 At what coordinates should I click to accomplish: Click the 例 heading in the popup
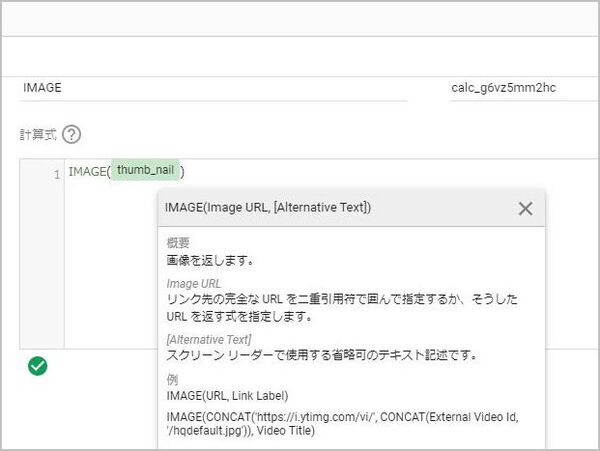pyautogui.click(x=173, y=380)
